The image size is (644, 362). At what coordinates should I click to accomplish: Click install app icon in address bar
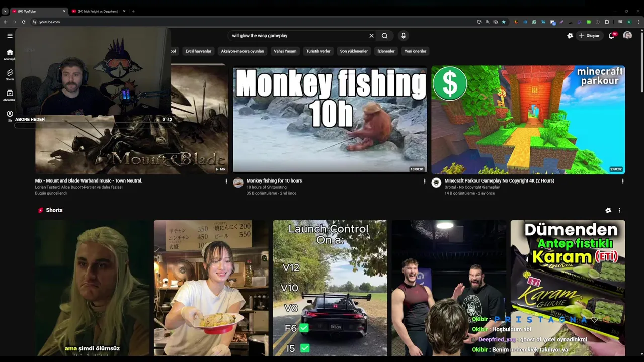(x=479, y=22)
